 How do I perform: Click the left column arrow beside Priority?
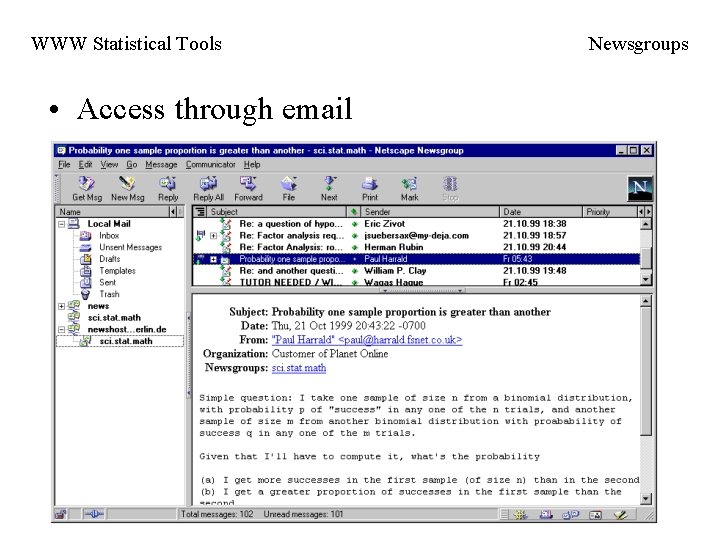tap(641, 212)
